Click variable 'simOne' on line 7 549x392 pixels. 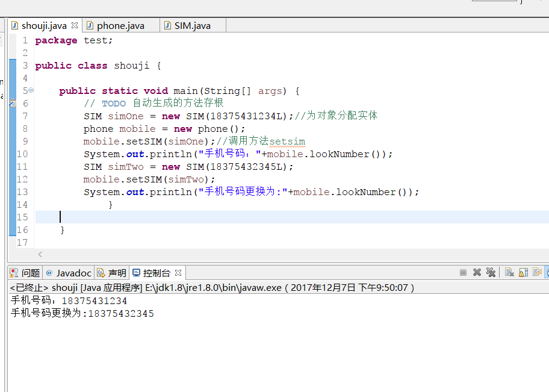pos(126,116)
